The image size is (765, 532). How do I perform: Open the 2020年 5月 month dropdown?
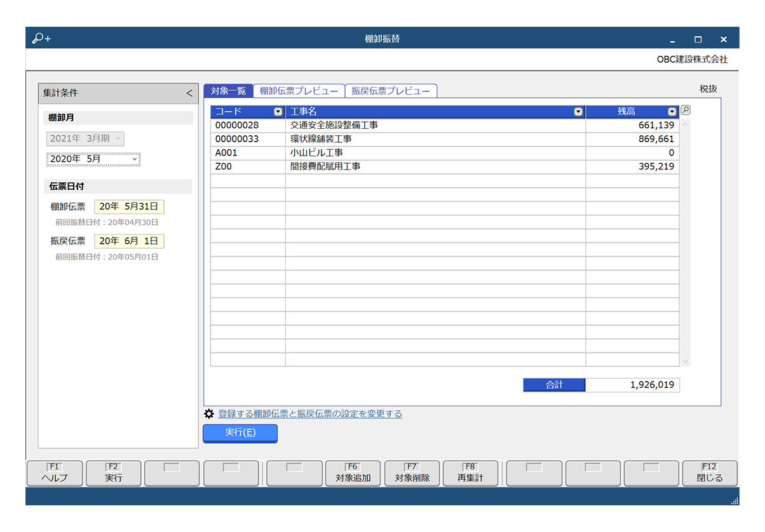click(x=93, y=159)
